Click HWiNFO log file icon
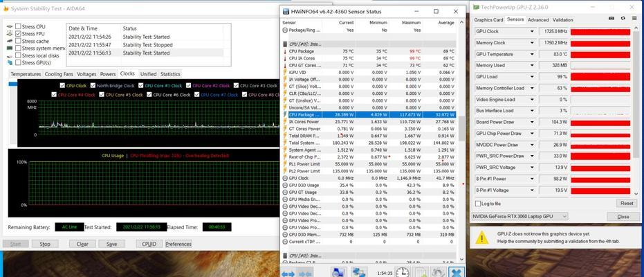The width and height of the screenshot is (644, 277). point(421,273)
